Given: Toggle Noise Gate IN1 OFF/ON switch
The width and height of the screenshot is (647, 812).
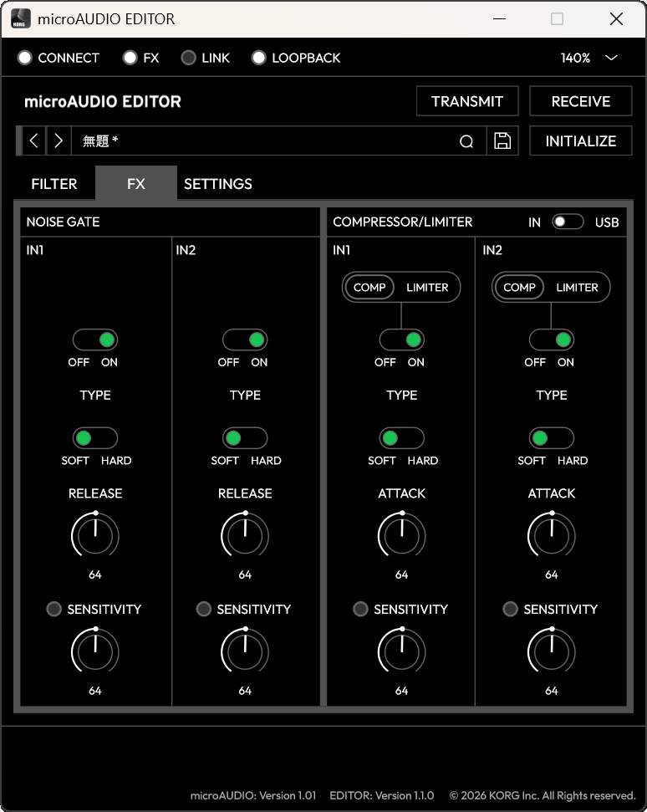Looking at the screenshot, I should [95, 340].
